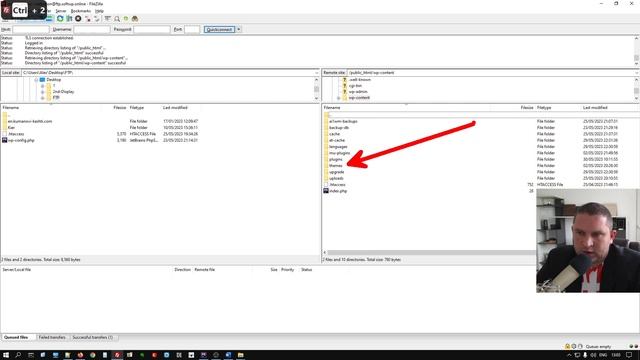The height and width of the screenshot is (360, 640).
Task: Click index.php file icon in remote pane
Action: [326, 191]
